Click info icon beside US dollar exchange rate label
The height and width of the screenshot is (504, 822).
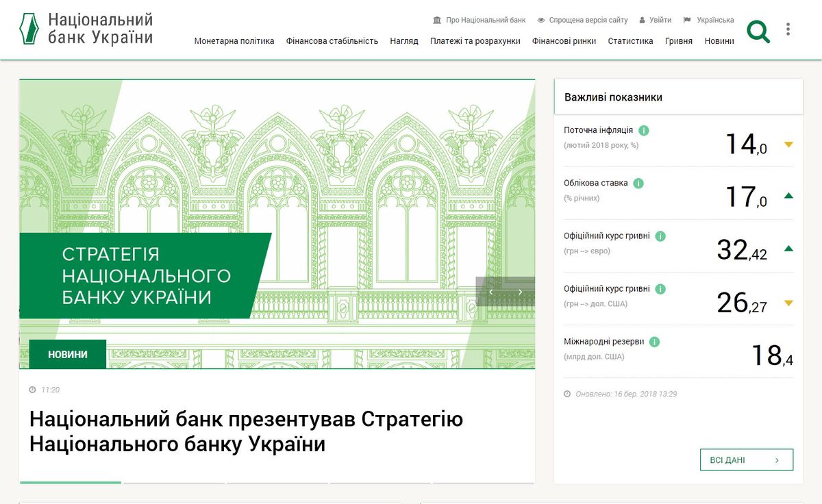click(660, 289)
